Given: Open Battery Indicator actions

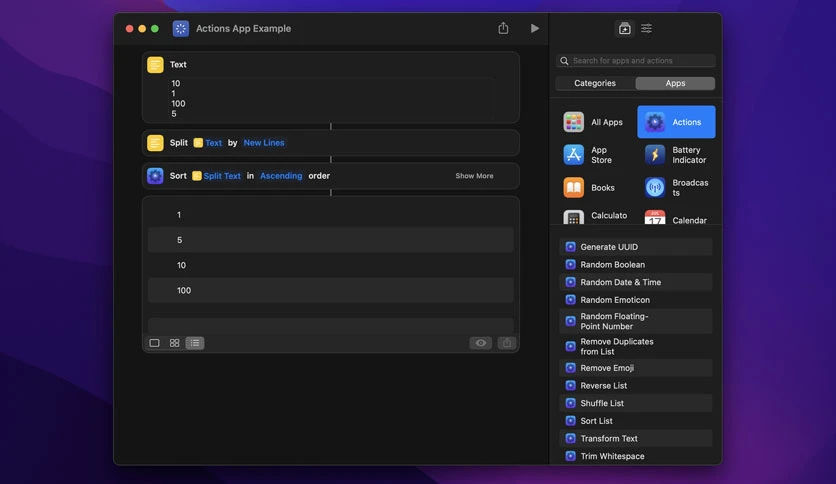Looking at the screenshot, I should [x=676, y=155].
